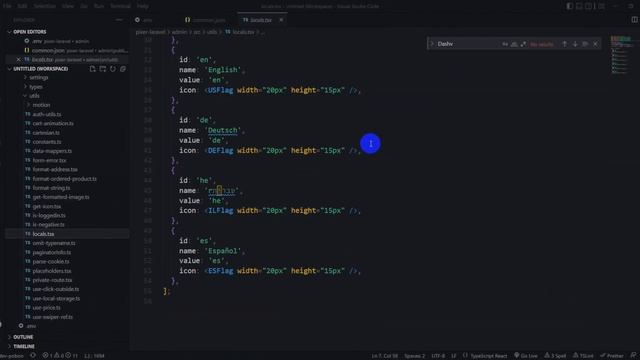Viewport: 640px width, 360px height.
Task: Open data-mappers.ts in explorer
Action: (52, 151)
